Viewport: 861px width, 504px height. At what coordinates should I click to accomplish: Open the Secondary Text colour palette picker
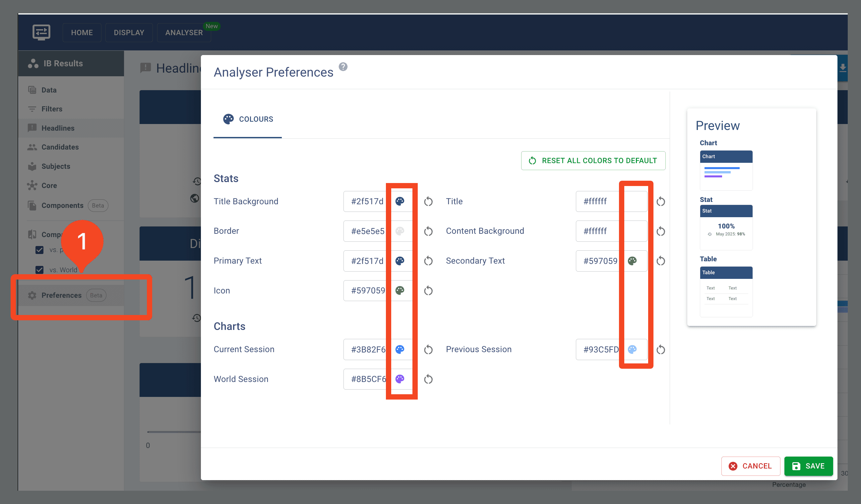632,261
